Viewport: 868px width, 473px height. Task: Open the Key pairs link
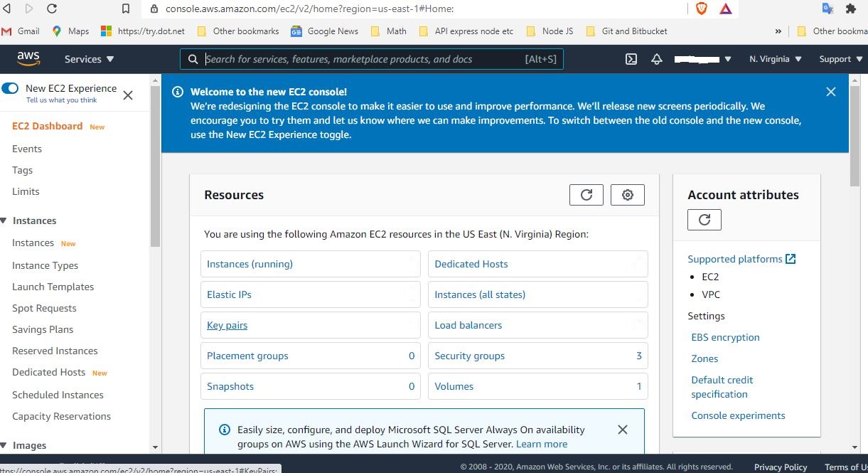227,325
